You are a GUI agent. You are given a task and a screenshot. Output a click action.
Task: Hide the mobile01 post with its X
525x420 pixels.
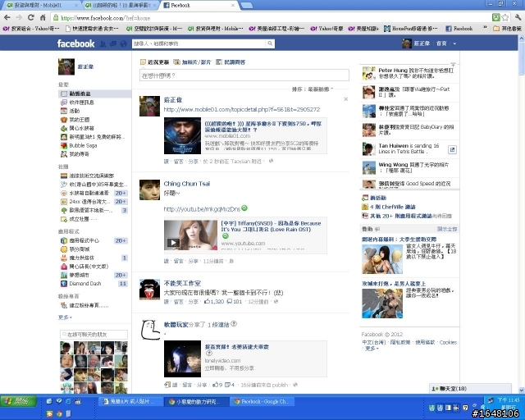point(346,99)
